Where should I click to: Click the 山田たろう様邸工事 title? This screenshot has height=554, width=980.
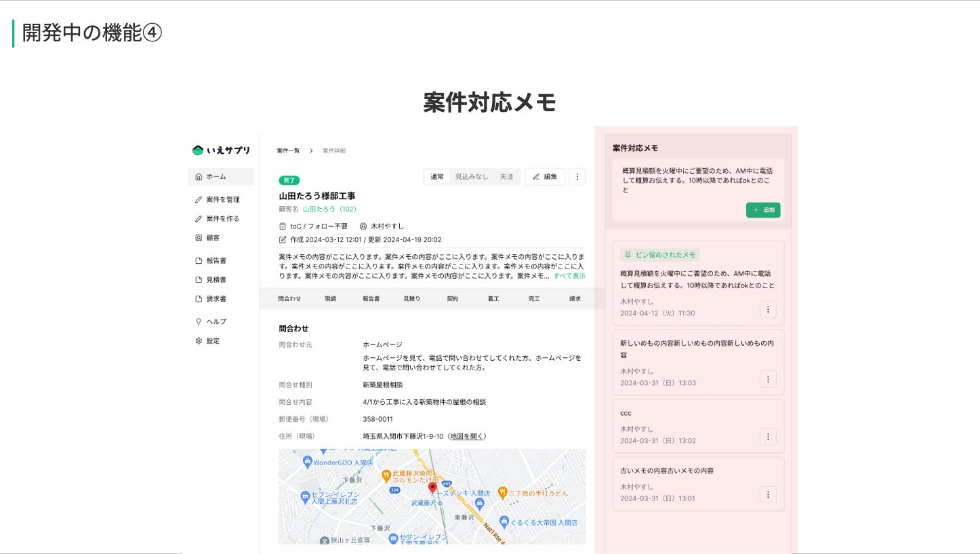pyautogui.click(x=317, y=196)
